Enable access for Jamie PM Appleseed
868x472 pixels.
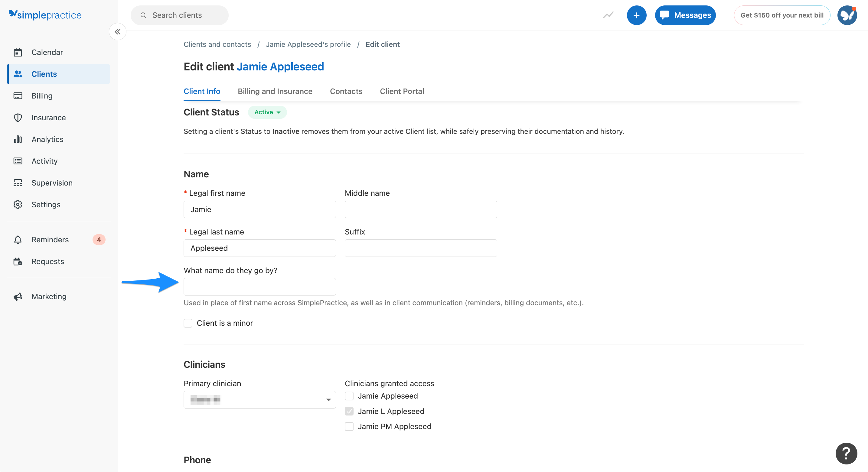[349, 427]
